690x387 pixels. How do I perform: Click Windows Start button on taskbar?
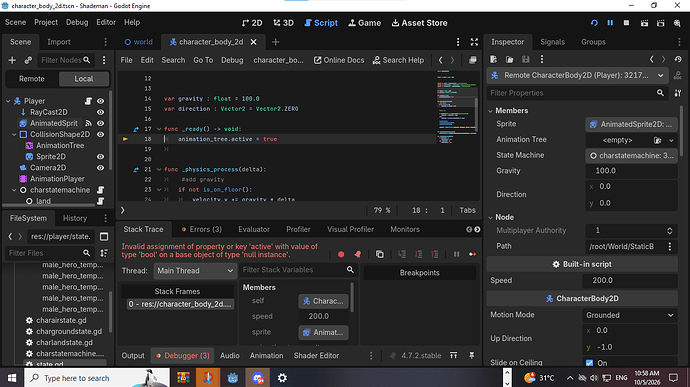tap(12, 378)
